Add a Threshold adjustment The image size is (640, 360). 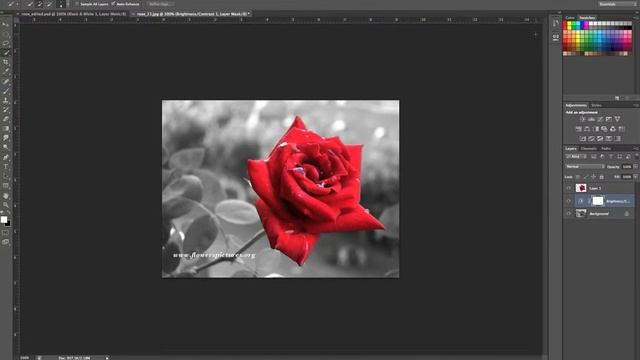point(600,138)
